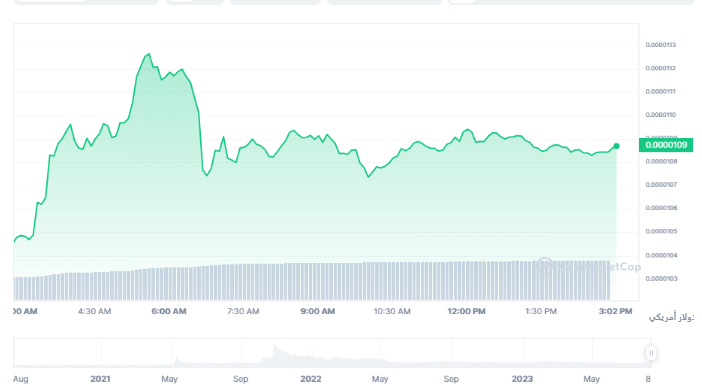The height and width of the screenshot is (386, 702).
Task: Select the green endpoint dot on price line
Action: pyautogui.click(x=616, y=146)
